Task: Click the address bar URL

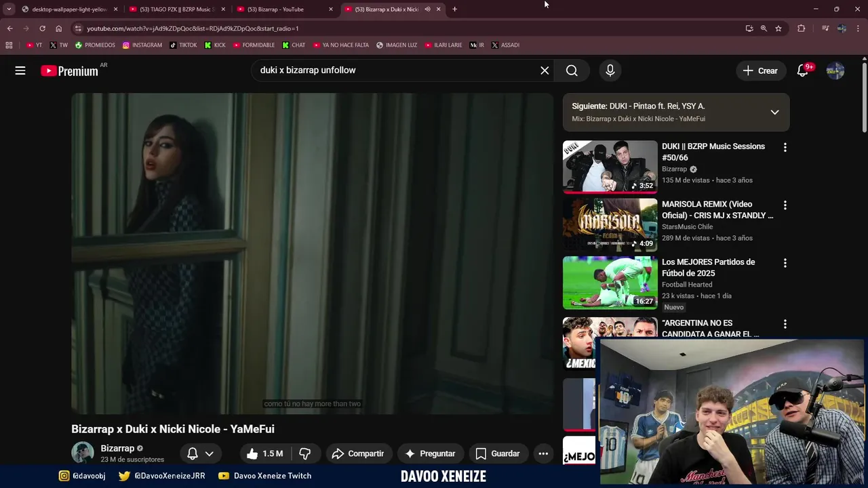Action: [193, 28]
